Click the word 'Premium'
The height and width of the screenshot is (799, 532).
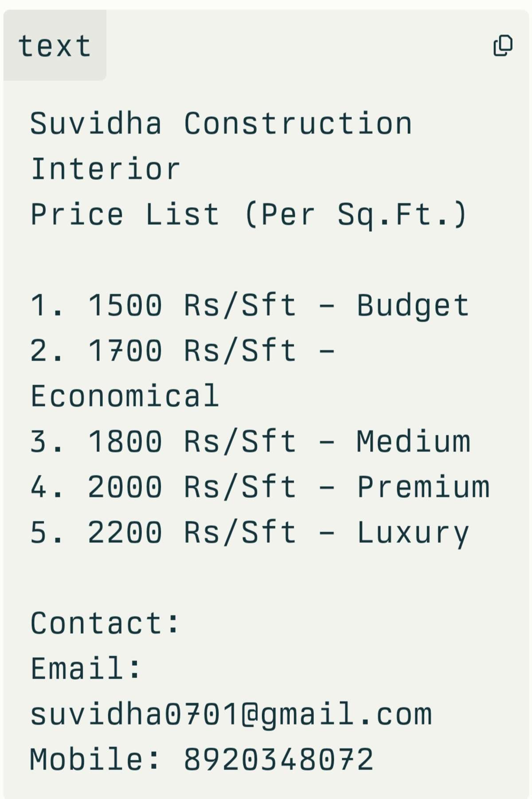(x=423, y=487)
